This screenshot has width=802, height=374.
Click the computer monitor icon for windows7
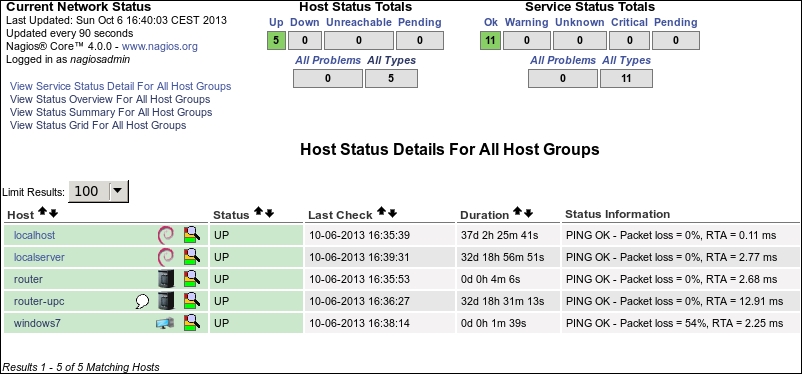pyautogui.click(x=165, y=323)
